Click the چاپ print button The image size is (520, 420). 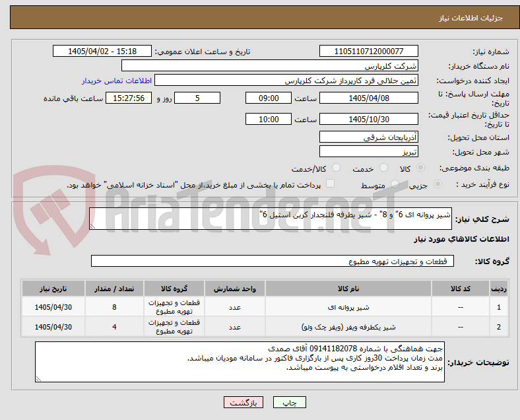click(x=290, y=402)
